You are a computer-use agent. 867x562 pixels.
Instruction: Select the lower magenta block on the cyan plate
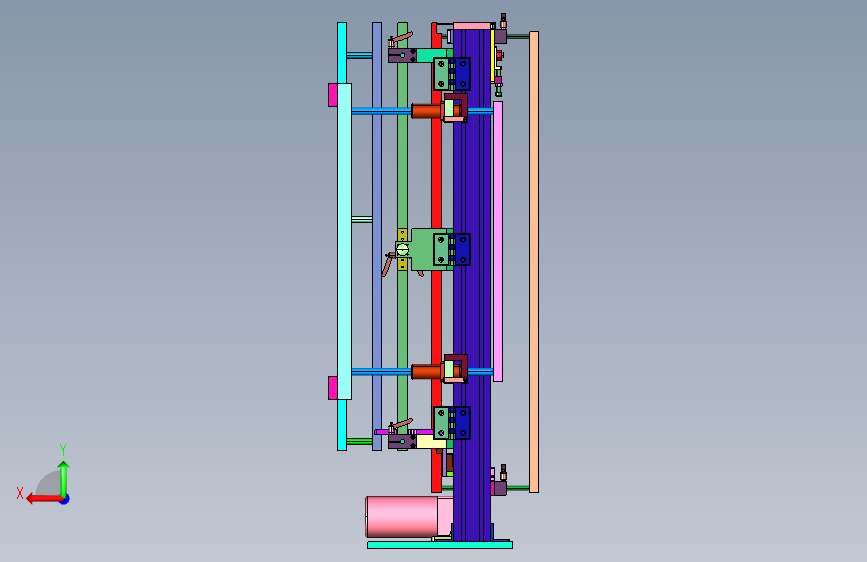(x=333, y=388)
